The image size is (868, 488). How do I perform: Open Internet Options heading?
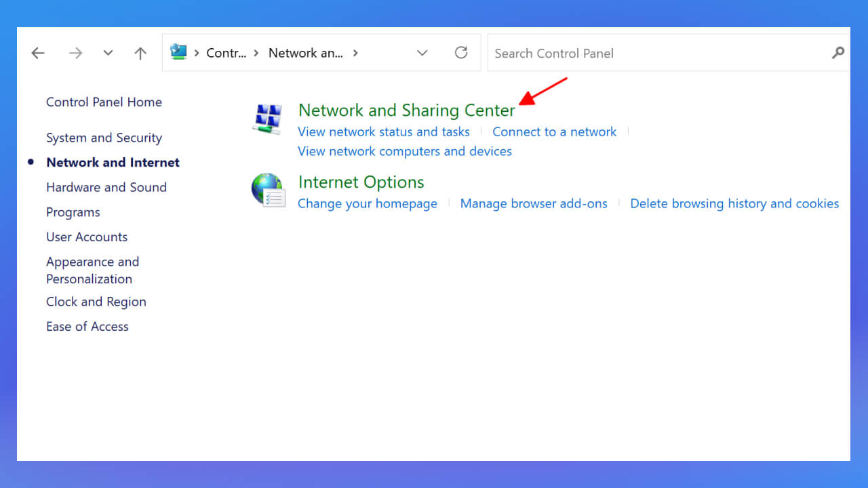(361, 182)
